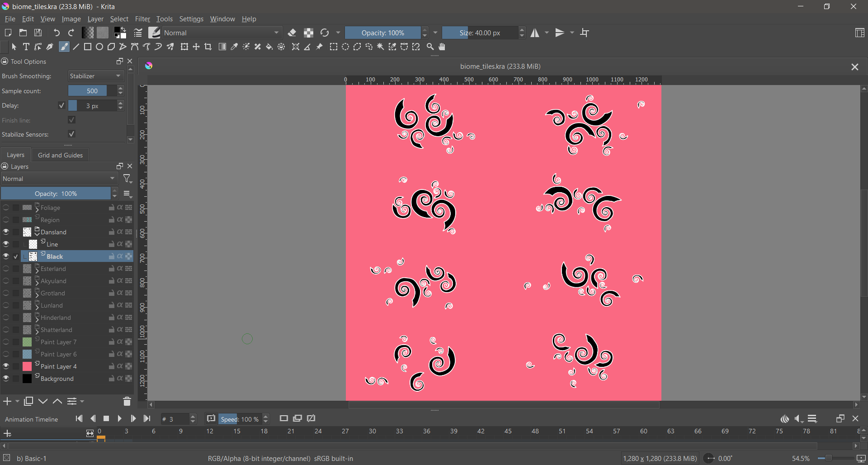Undo the last action
The height and width of the screenshot is (465, 868).
coord(57,33)
